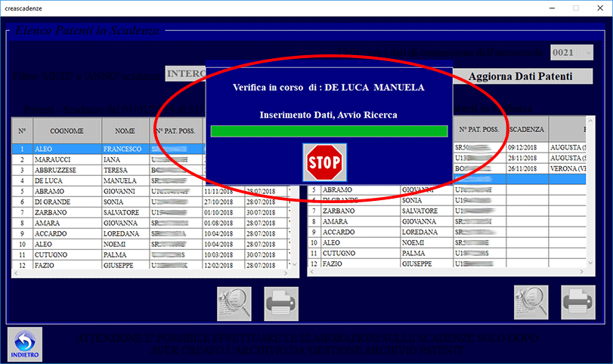This screenshot has height=364, width=613.
Task: Print the left table with the printer icon
Action: pyautogui.click(x=281, y=304)
